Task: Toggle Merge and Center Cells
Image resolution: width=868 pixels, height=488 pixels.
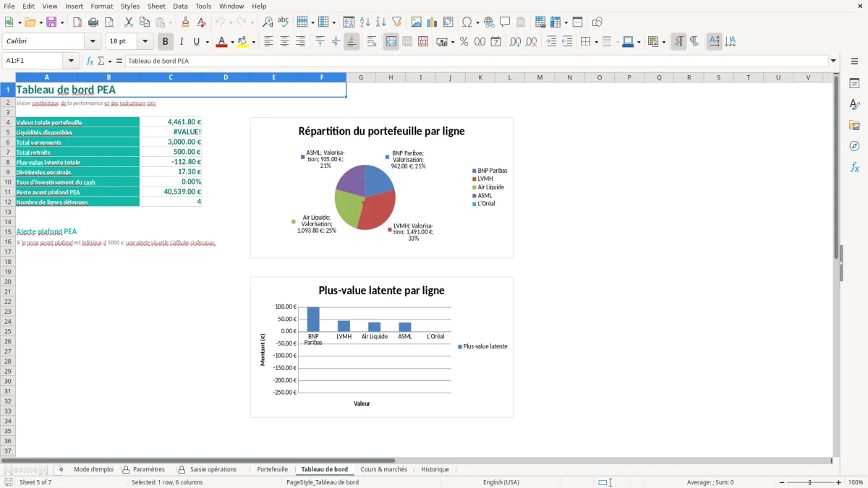Action: [391, 42]
